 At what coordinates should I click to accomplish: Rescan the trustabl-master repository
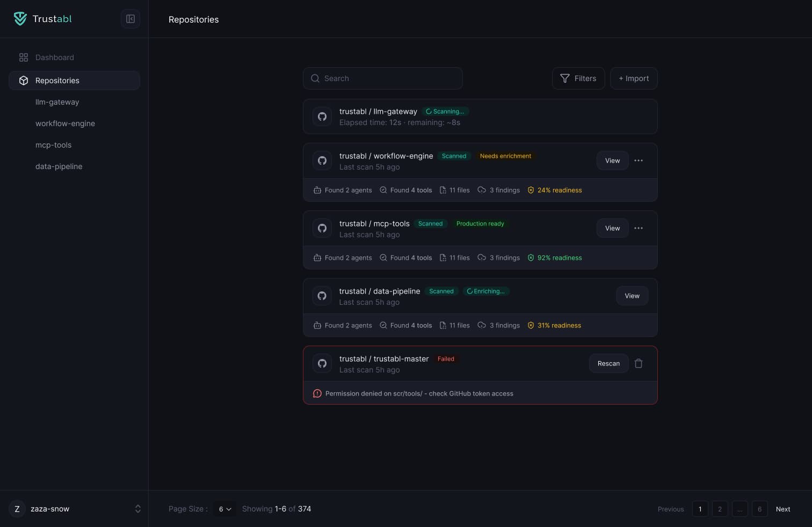(x=608, y=363)
